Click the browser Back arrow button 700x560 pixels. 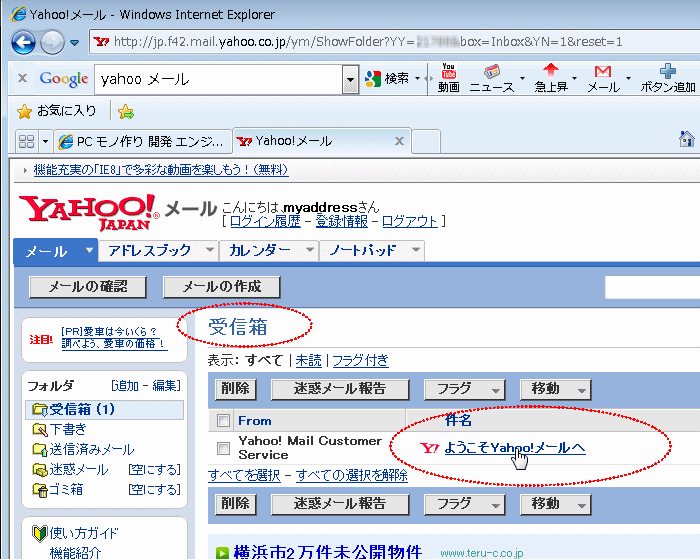pyautogui.click(x=24, y=42)
